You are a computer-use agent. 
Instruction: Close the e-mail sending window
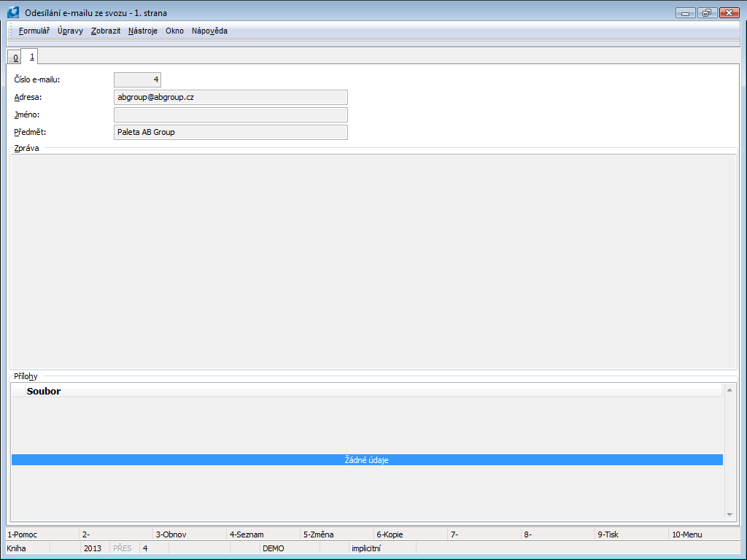(729, 13)
